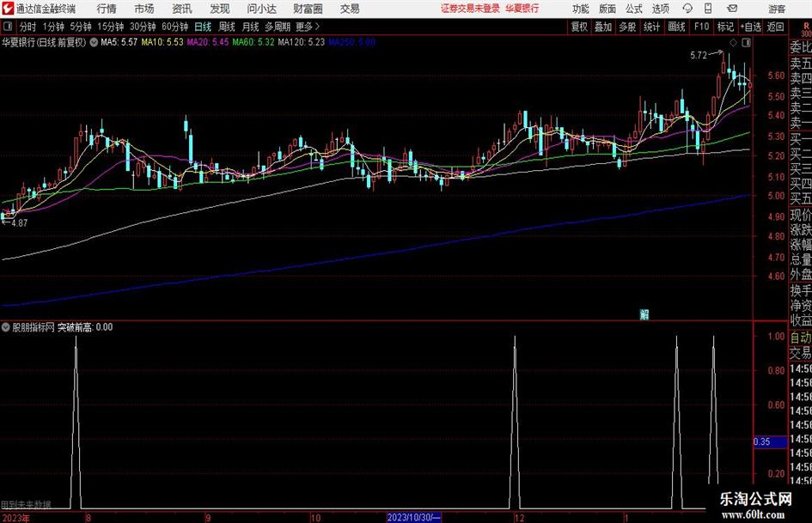Click the red 华夏银行 title link
Viewport: 812px width, 523px height.
(522, 9)
